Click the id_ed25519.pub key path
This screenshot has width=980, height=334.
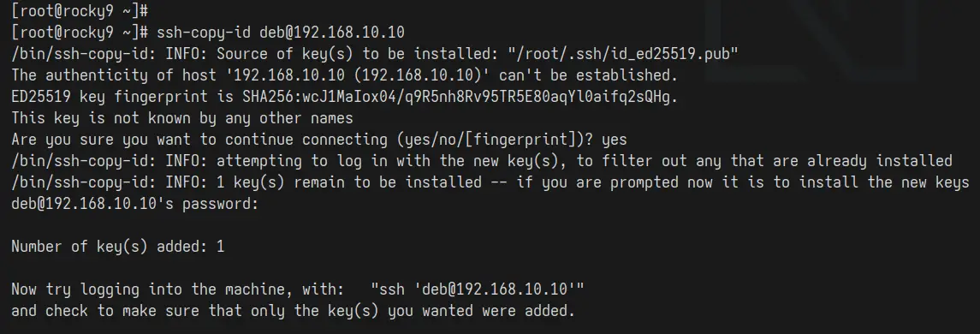coord(623,54)
